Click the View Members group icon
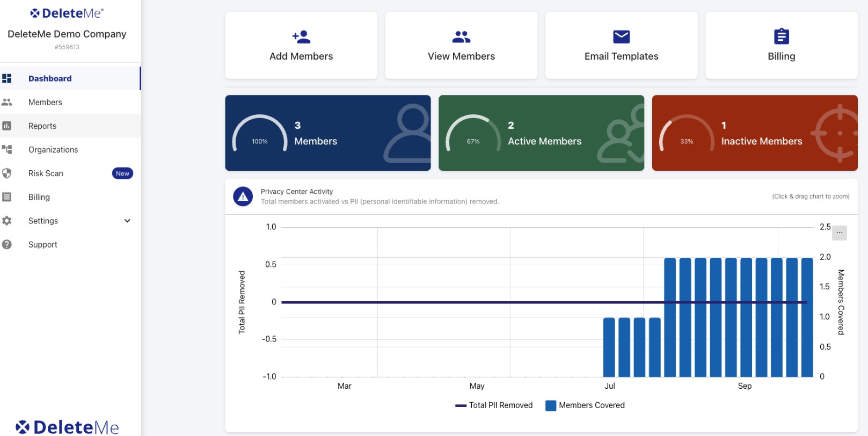Viewport: 868px width, 436px height. click(x=461, y=37)
